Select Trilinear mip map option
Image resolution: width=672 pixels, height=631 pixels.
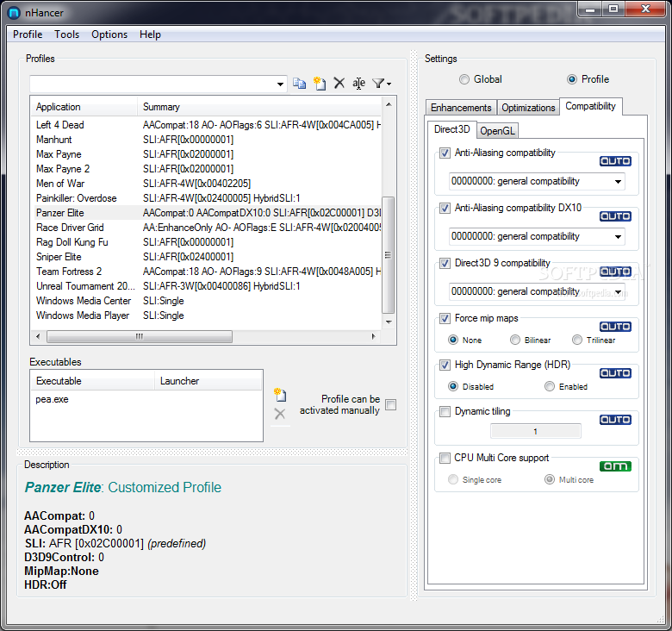pos(577,340)
